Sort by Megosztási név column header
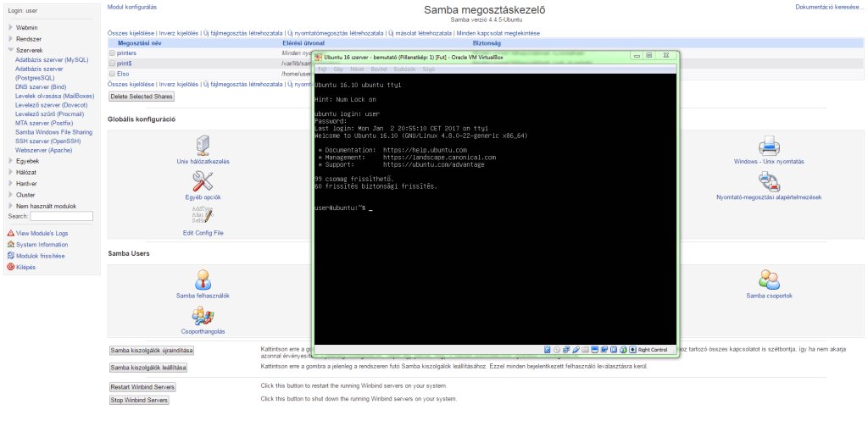Screen dimensions: 868x432 [140, 43]
